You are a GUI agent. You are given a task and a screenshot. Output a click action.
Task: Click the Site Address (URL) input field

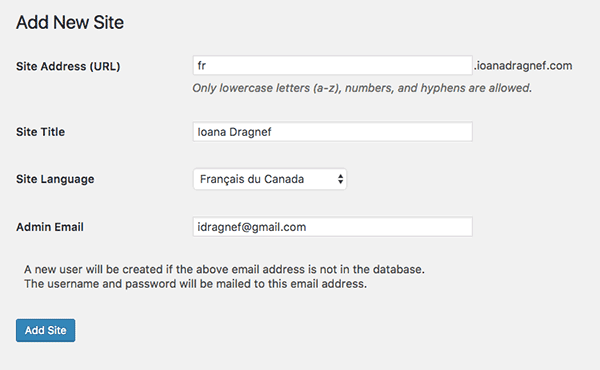pyautogui.click(x=333, y=65)
